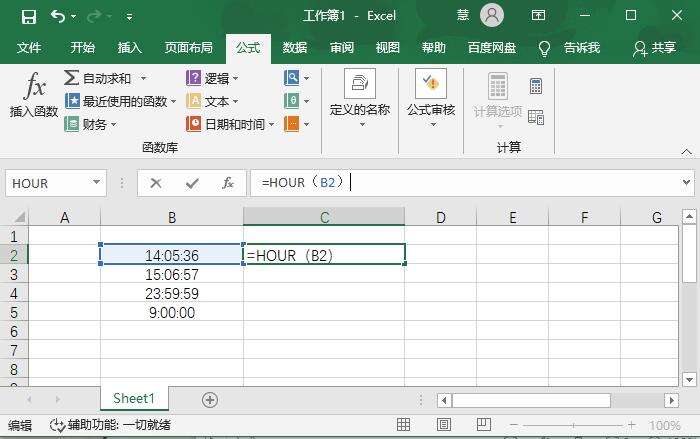
Task: Open 计算选项 dropdown
Action: click(498, 99)
